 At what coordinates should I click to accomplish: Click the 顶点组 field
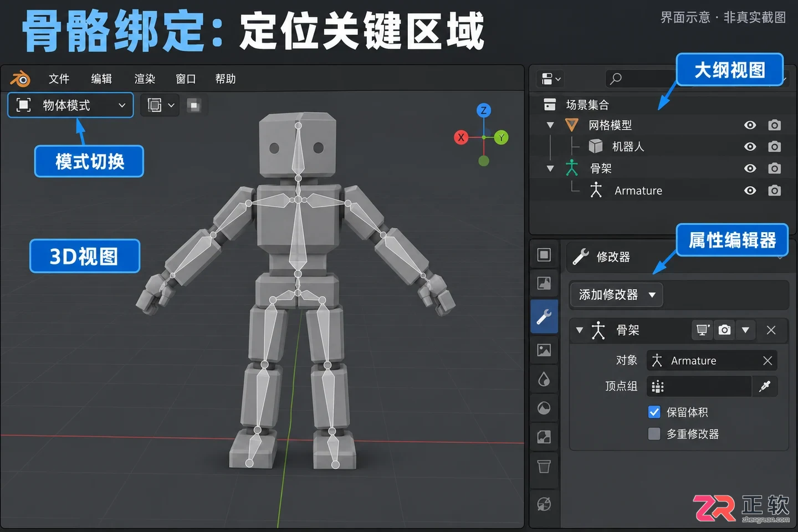(699, 386)
